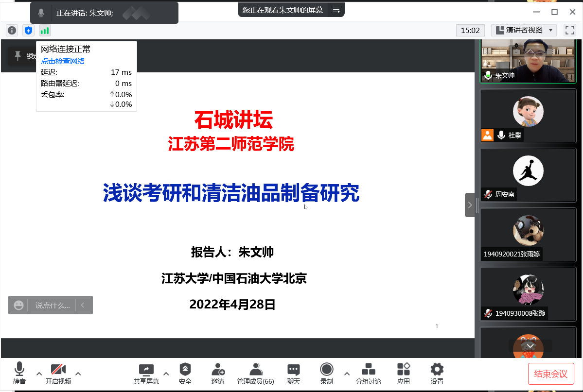Open the Chat panel
This screenshot has height=392, width=583.
click(x=294, y=374)
